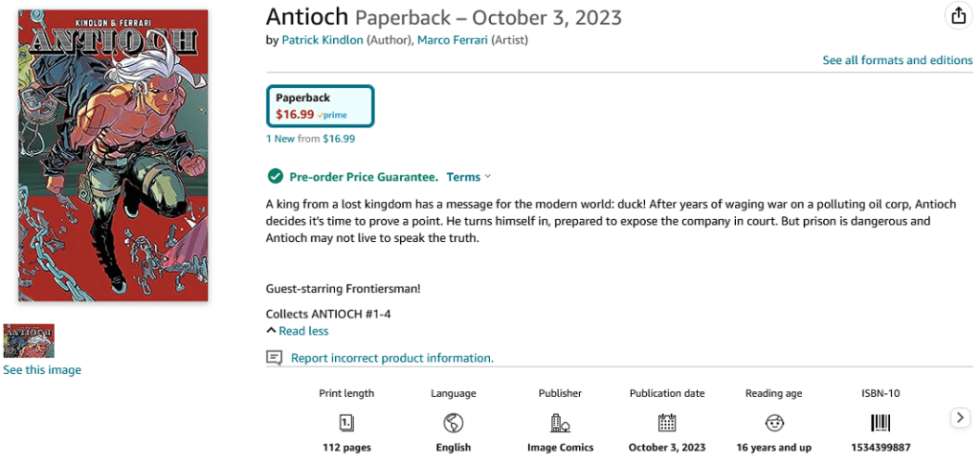
Task: Click the report speech bubble icon
Action: (275, 358)
